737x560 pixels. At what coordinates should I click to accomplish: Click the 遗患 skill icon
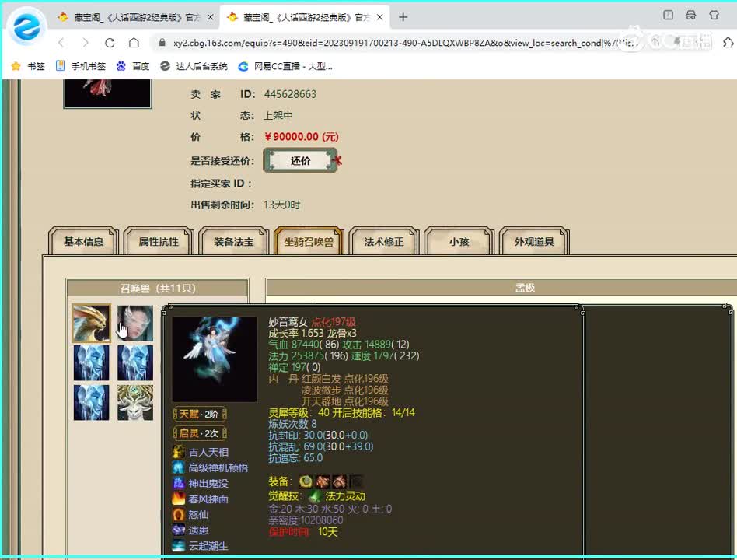(178, 530)
